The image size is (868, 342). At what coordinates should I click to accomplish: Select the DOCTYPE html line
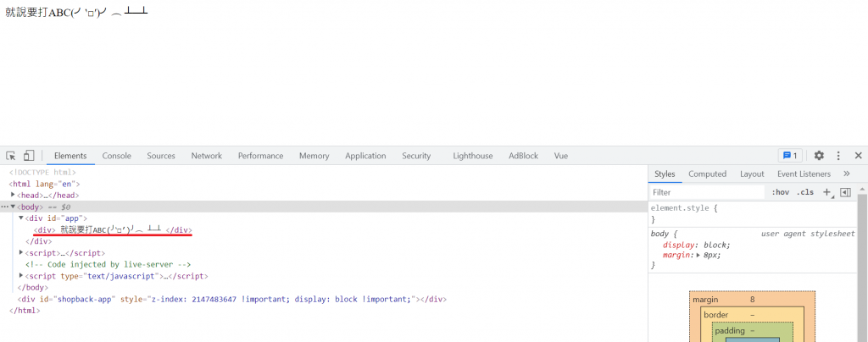42,173
